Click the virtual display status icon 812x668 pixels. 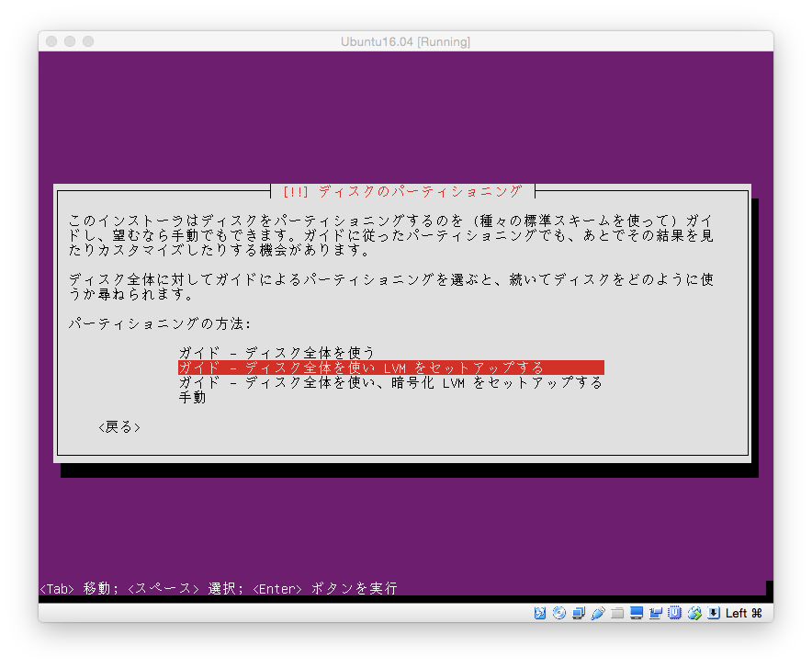click(636, 613)
